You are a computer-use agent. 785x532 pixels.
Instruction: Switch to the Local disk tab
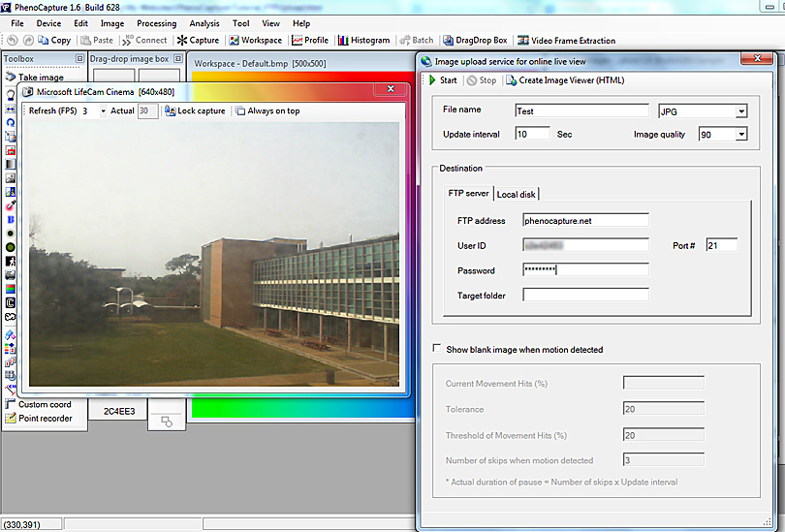517,195
